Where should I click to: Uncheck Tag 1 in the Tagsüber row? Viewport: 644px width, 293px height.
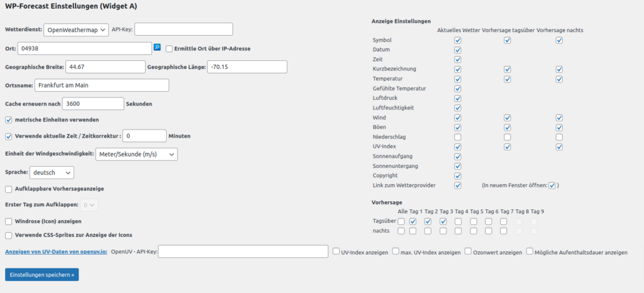click(413, 221)
